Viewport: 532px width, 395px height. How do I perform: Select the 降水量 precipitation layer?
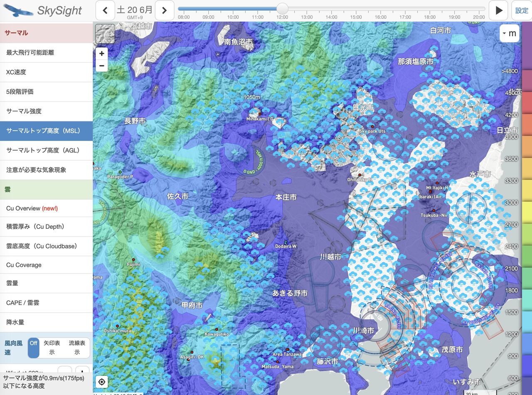click(x=46, y=322)
